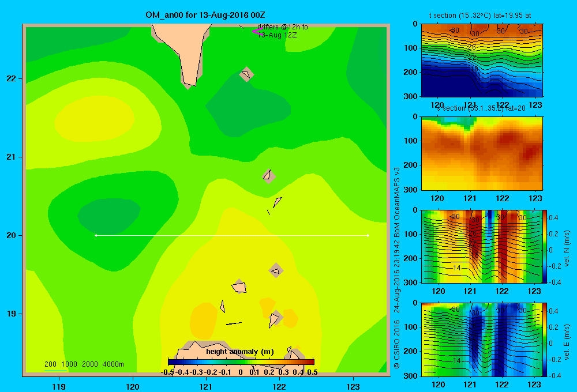The width and height of the screenshot is (577, 392).
Task: Click the "height anomaly (m)" legend label
Action: point(240,352)
